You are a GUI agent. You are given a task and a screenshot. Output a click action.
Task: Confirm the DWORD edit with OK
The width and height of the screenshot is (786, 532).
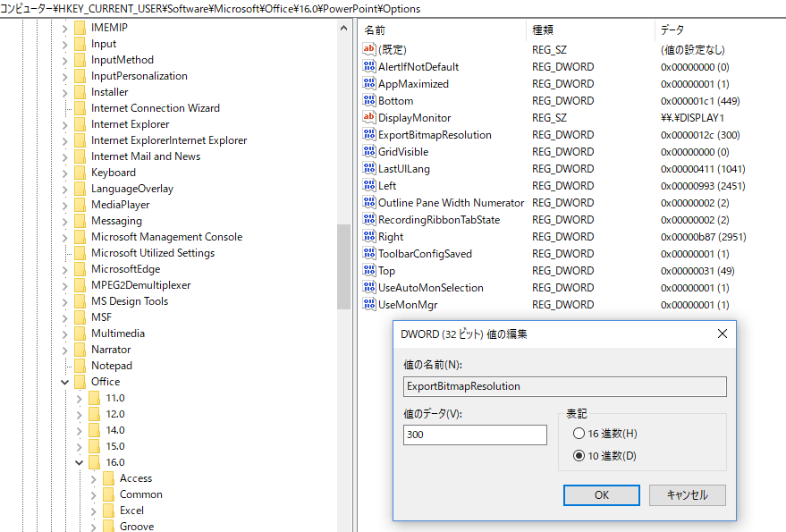pyautogui.click(x=602, y=495)
